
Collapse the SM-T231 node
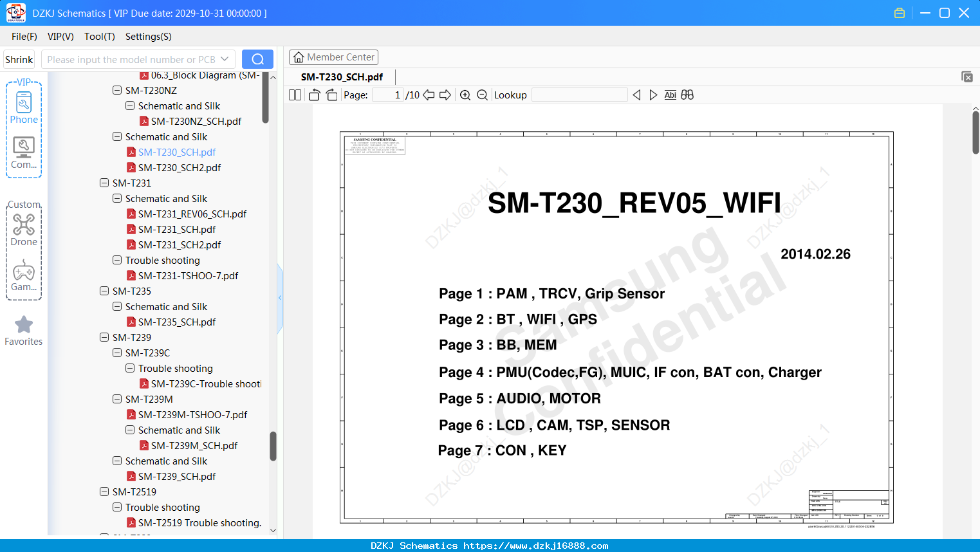(104, 183)
